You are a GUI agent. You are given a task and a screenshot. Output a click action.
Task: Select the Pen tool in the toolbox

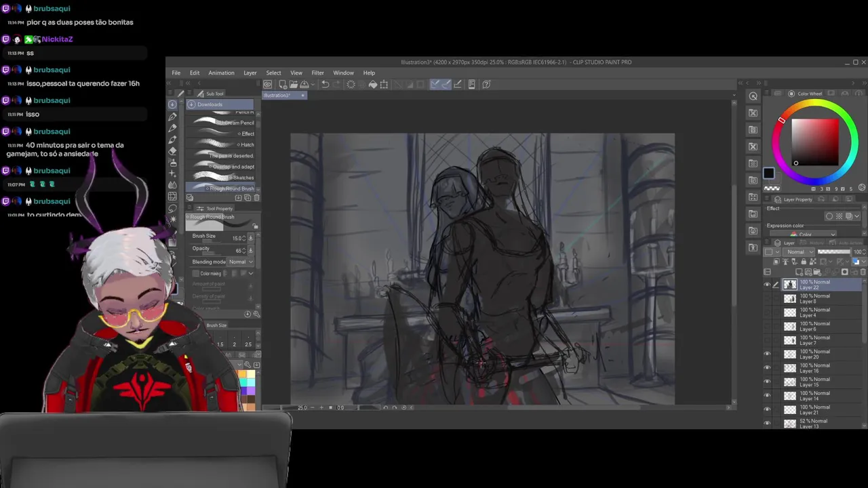coord(172,117)
